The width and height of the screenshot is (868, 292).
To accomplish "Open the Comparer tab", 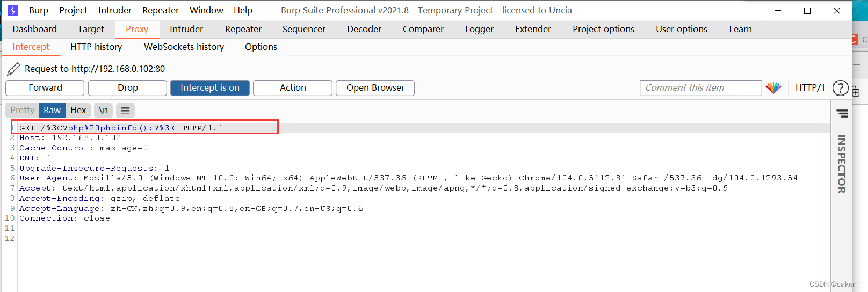I will pyautogui.click(x=423, y=30).
